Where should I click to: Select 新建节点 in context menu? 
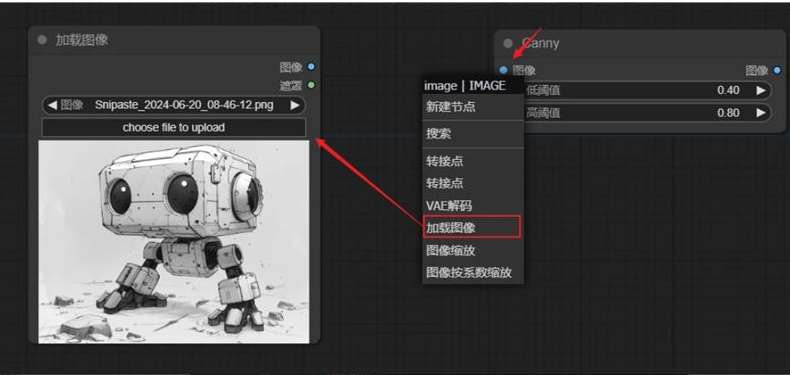473,107
